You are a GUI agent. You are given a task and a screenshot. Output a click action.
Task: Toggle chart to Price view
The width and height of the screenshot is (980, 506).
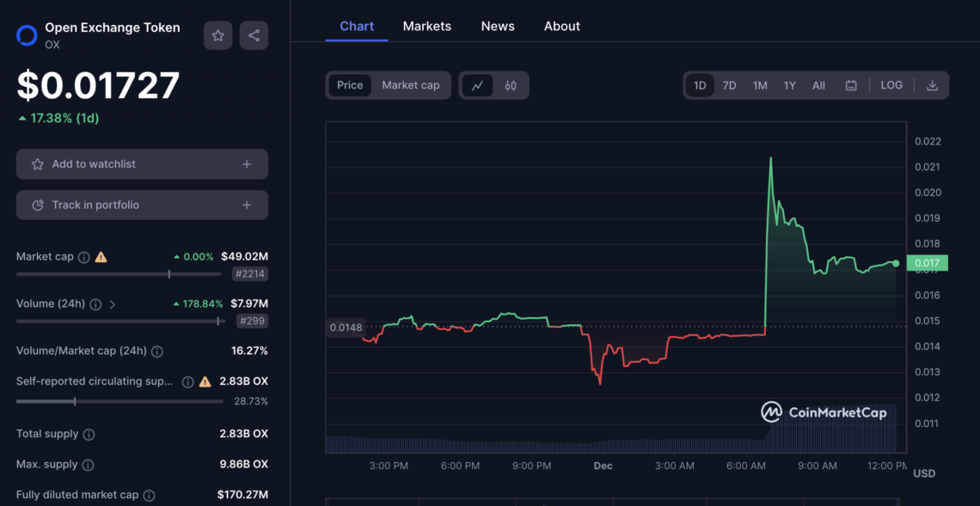point(350,85)
